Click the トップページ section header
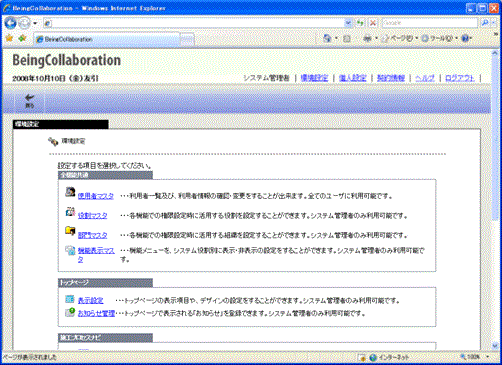This screenshot has height=365, width=502. tap(105, 283)
